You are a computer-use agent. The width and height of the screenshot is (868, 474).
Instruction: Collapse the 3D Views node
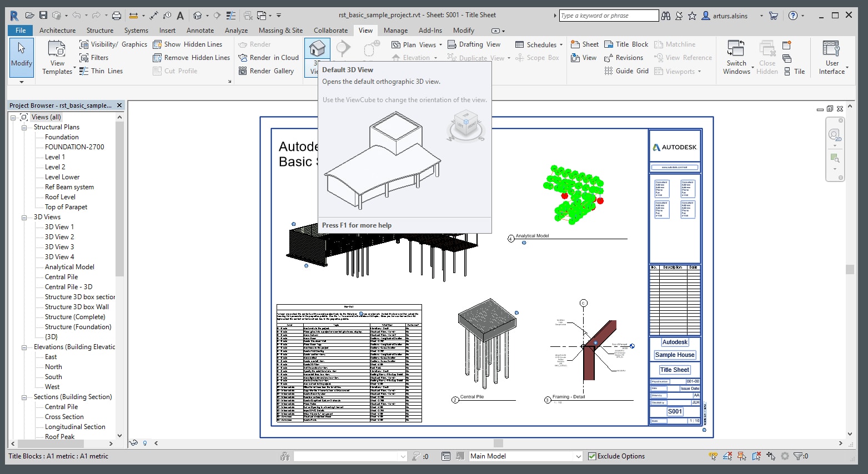[24, 217]
